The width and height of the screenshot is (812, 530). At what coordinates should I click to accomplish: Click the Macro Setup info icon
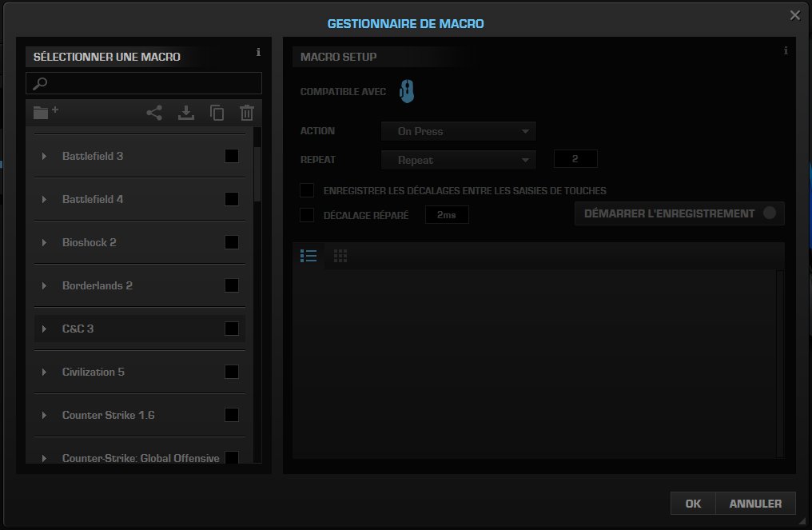click(x=785, y=50)
